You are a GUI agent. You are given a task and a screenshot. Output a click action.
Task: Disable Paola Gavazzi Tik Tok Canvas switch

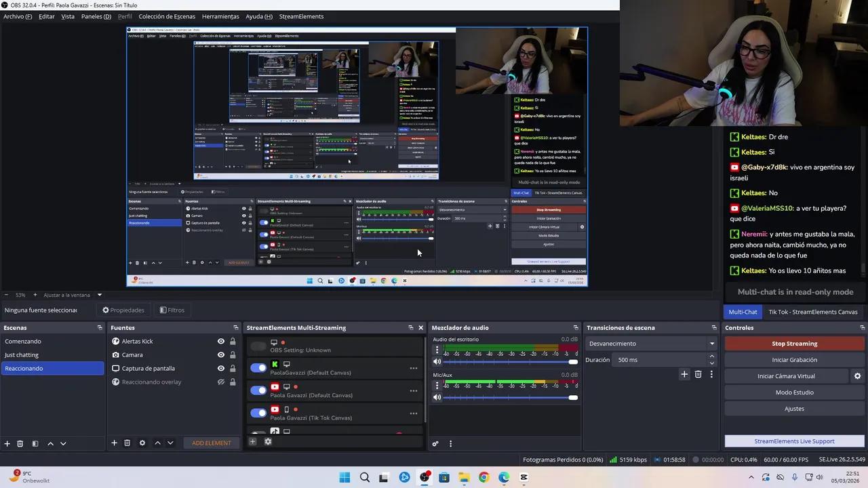point(258,413)
